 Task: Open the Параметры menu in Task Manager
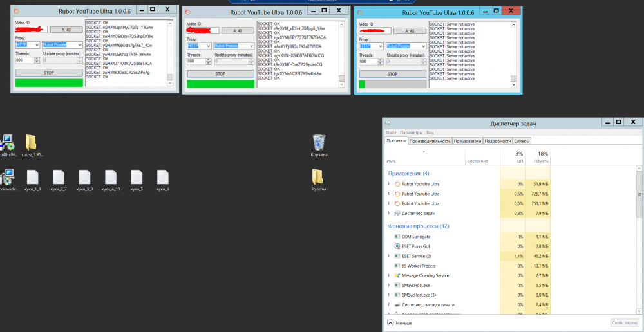411,133
